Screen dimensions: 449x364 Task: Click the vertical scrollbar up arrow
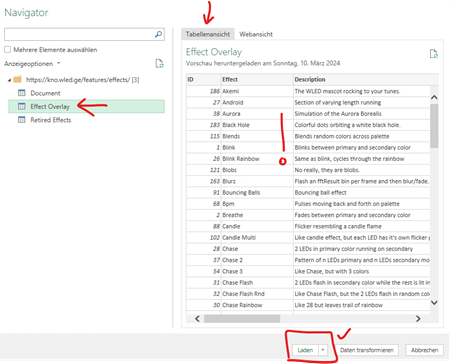[x=434, y=97]
